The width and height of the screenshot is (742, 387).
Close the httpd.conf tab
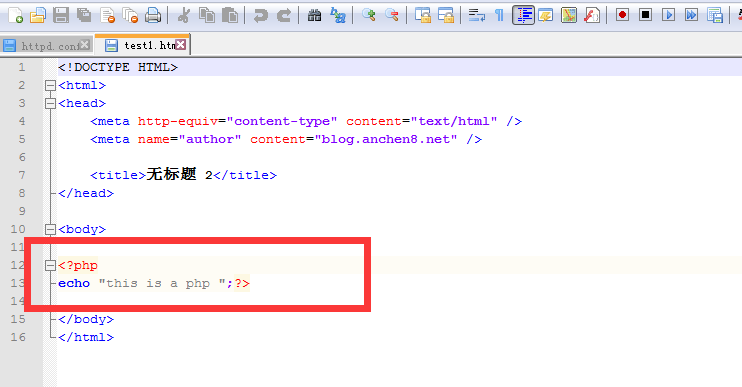pos(85,44)
